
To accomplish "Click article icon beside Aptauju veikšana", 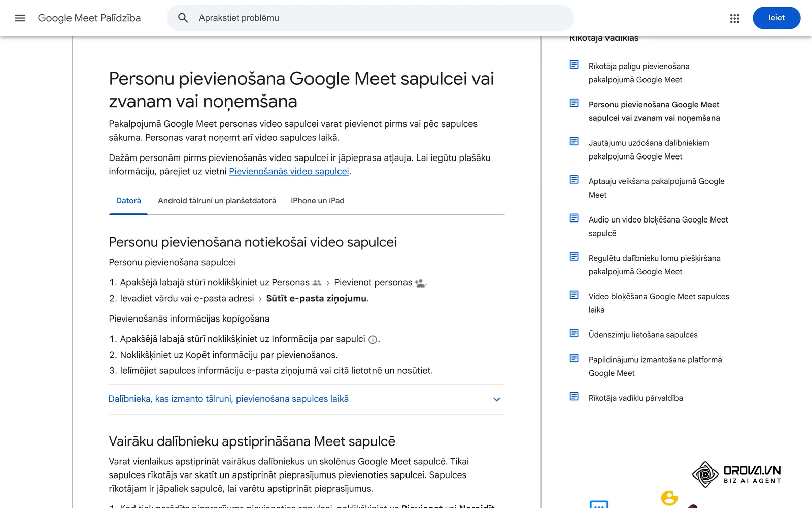I will point(574,180).
